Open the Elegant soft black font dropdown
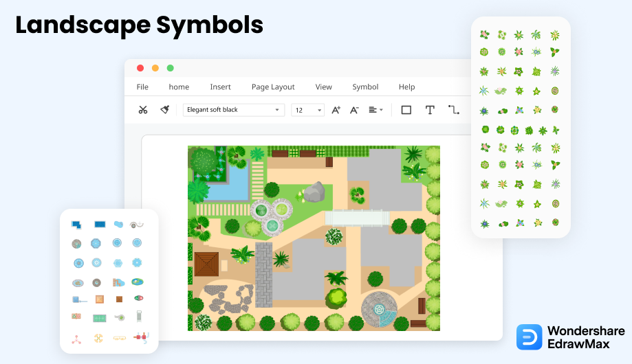This screenshot has width=632, height=364. (x=234, y=110)
